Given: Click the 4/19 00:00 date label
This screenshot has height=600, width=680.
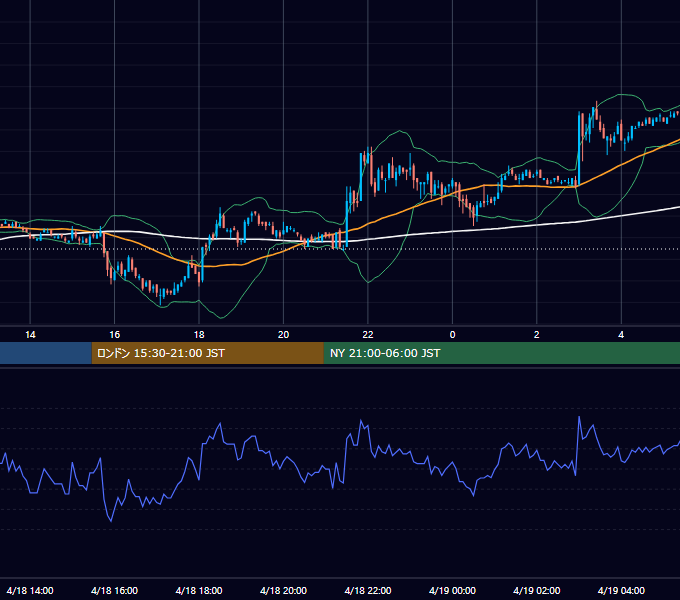Looking at the screenshot, I should [452, 590].
